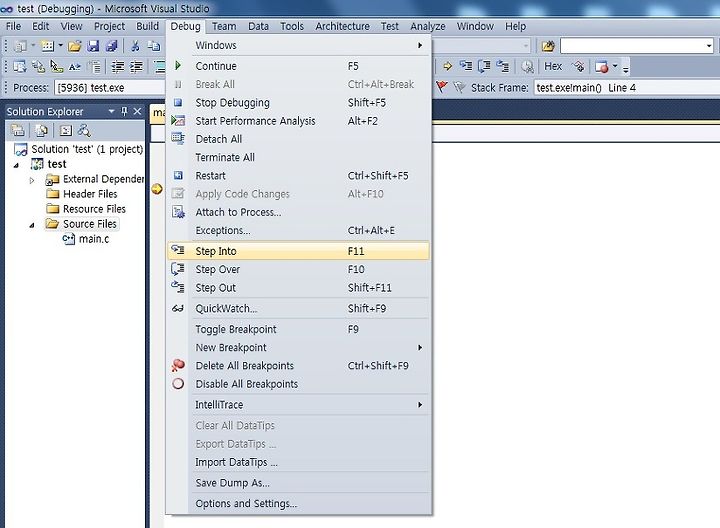
Task: Click the Open File folder toolbar icon
Action: (x=74, y=46)
